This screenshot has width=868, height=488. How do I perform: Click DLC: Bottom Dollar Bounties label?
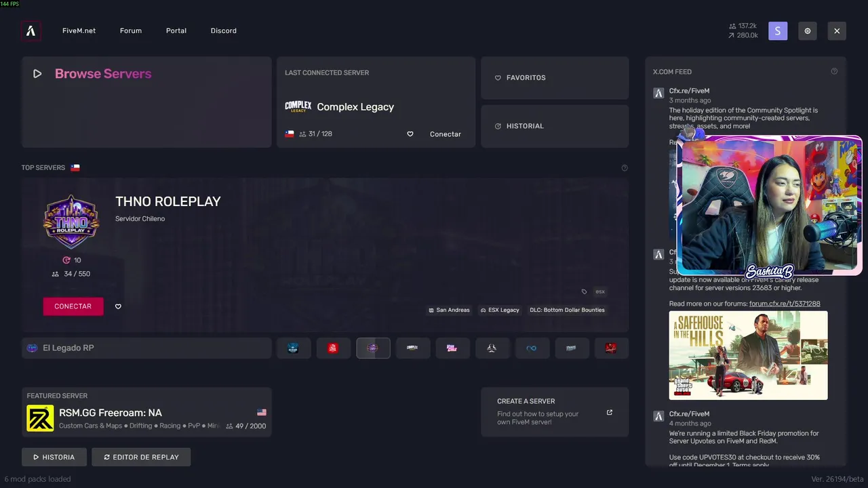[567, 310]
